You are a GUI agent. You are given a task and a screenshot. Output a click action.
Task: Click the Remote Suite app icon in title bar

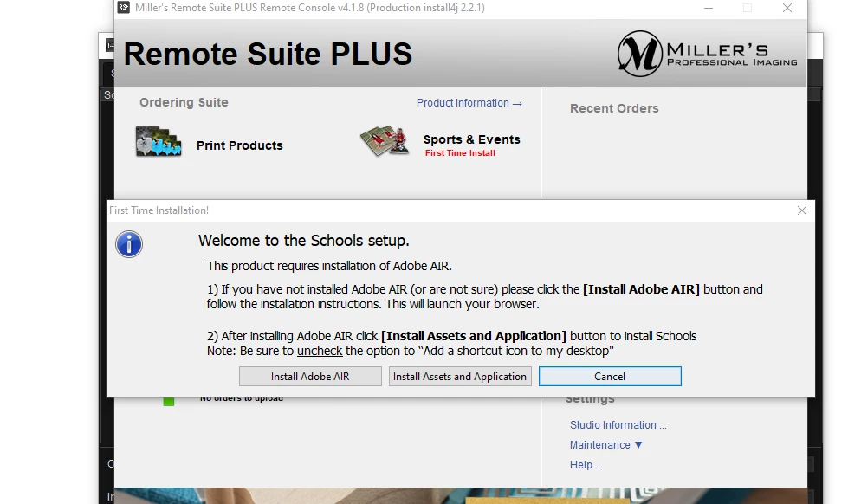[124, 8]
